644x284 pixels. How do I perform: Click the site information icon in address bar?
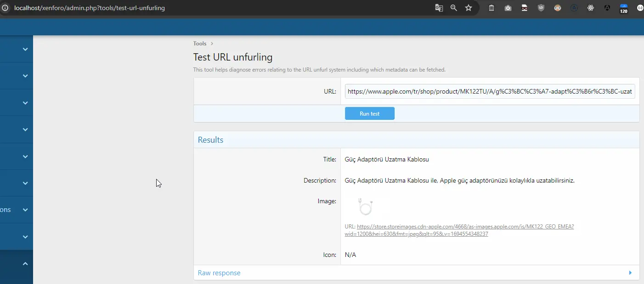click(x=5, y=8)
